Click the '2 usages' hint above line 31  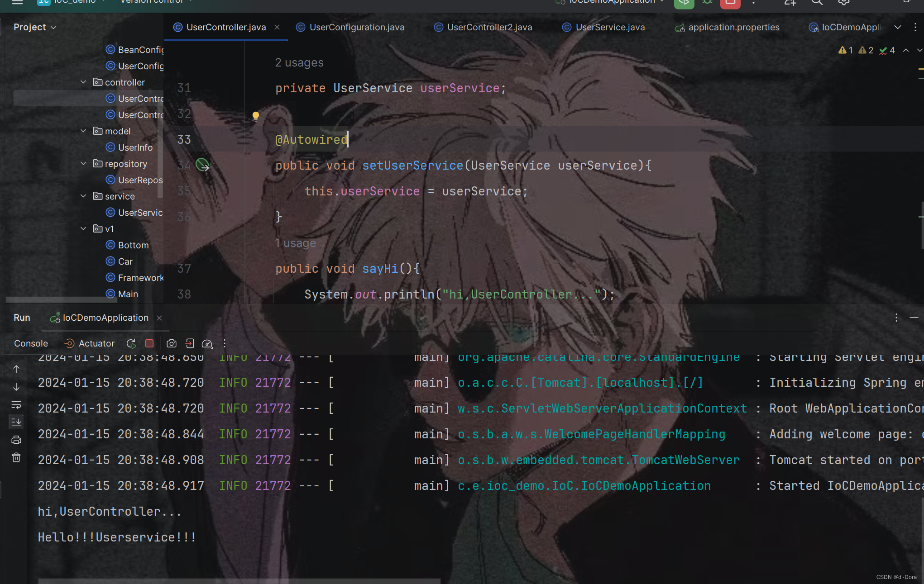tap(299, 62)
